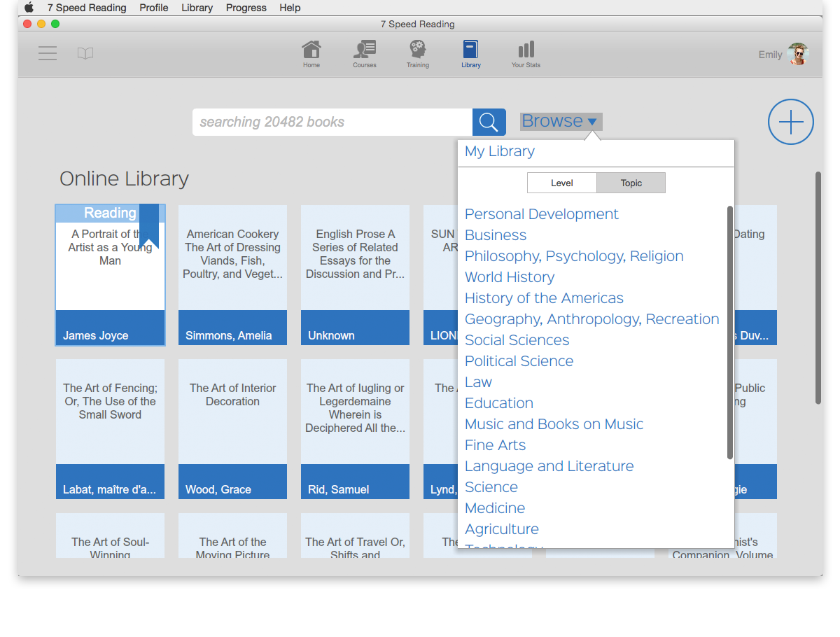Click Emily's profile avatar
Screen dimensions: 840x637
(x=798, y=54)
